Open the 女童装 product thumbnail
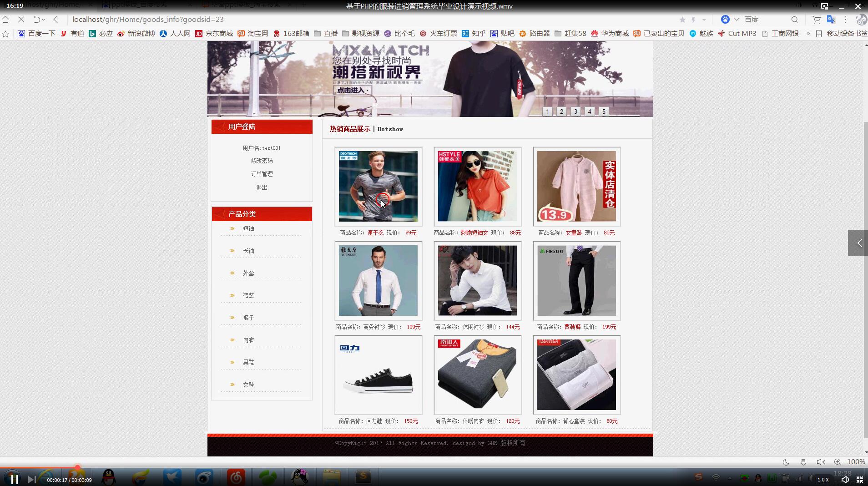 (x=577, y=187)
